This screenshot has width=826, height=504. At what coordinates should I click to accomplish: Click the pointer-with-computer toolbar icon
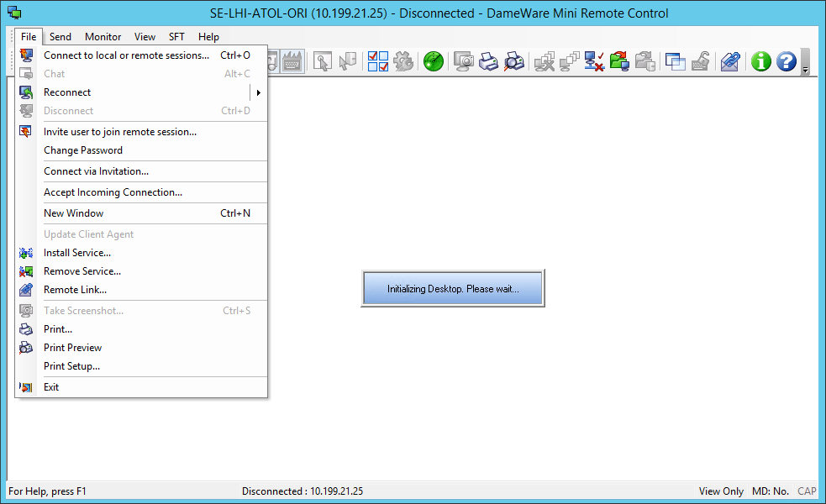(x=348, y=61)
